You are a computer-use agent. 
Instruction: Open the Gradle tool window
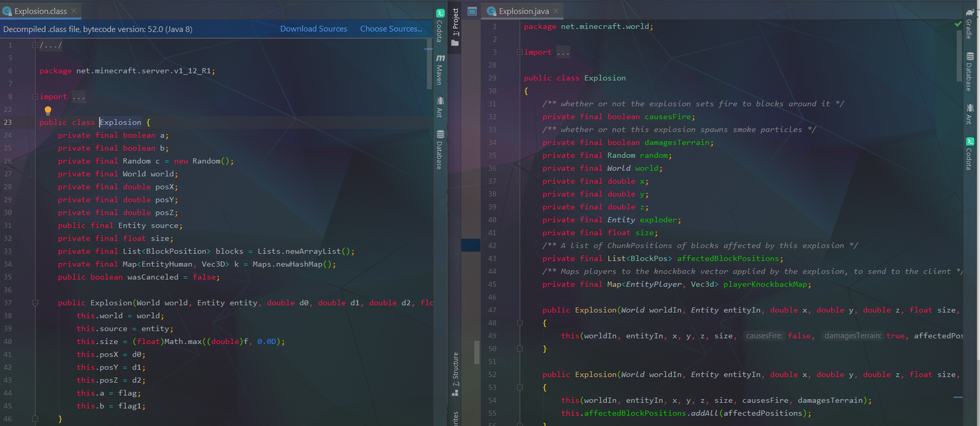click(x=970, y=24)
